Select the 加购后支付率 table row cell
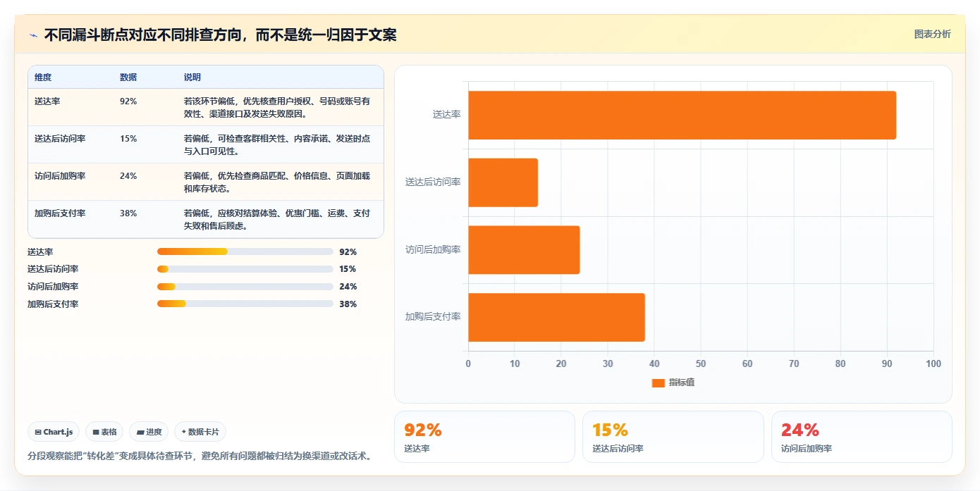 point(60,213)
